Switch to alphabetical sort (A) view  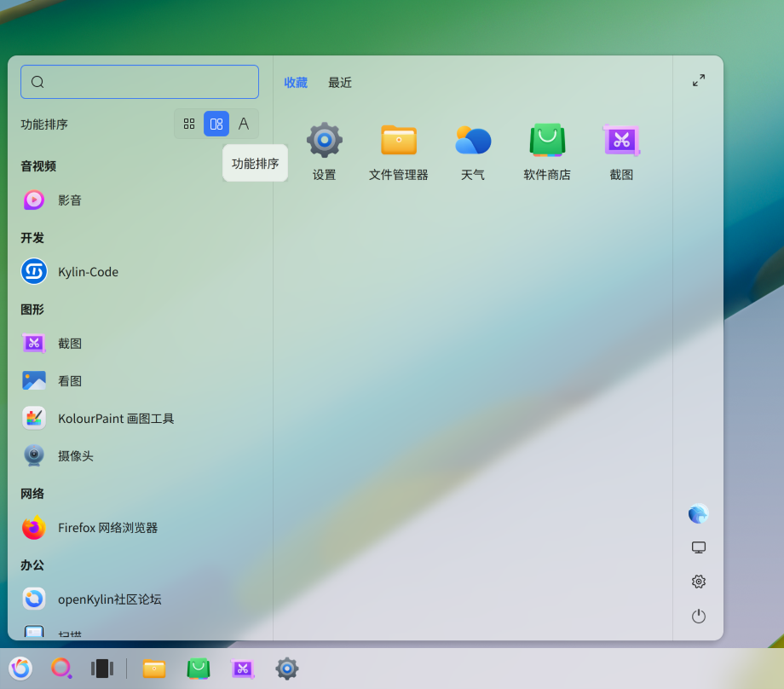coord(244,124)
